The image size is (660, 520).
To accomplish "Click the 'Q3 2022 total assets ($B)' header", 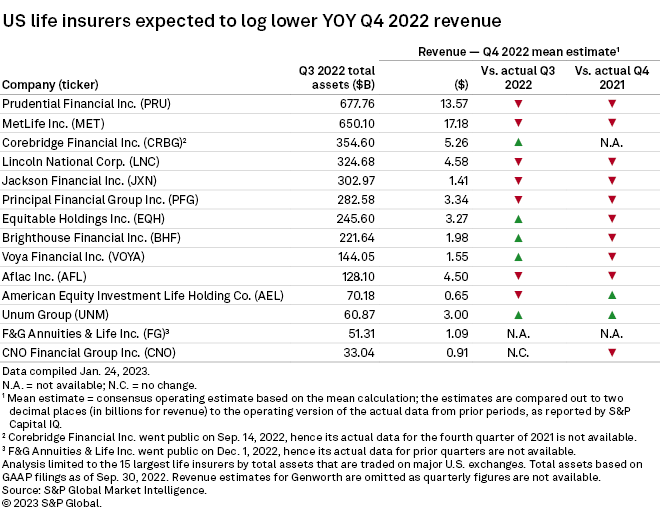I will point(337,77).
